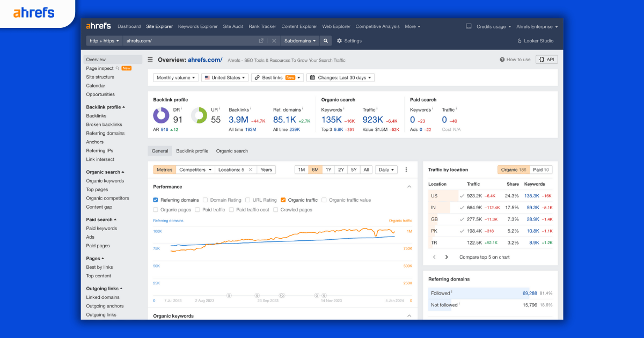Viewport: 644px width, 338px height.
Task: Click the magnifier icon next to Page inspect
Action: [x=117, y=68]
